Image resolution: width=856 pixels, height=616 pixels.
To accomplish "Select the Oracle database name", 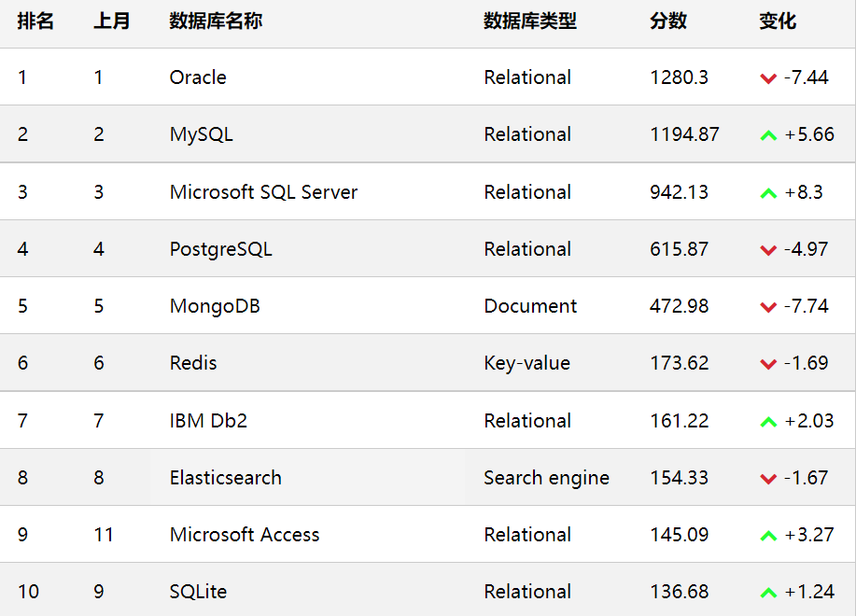I will tap(198, 77).
